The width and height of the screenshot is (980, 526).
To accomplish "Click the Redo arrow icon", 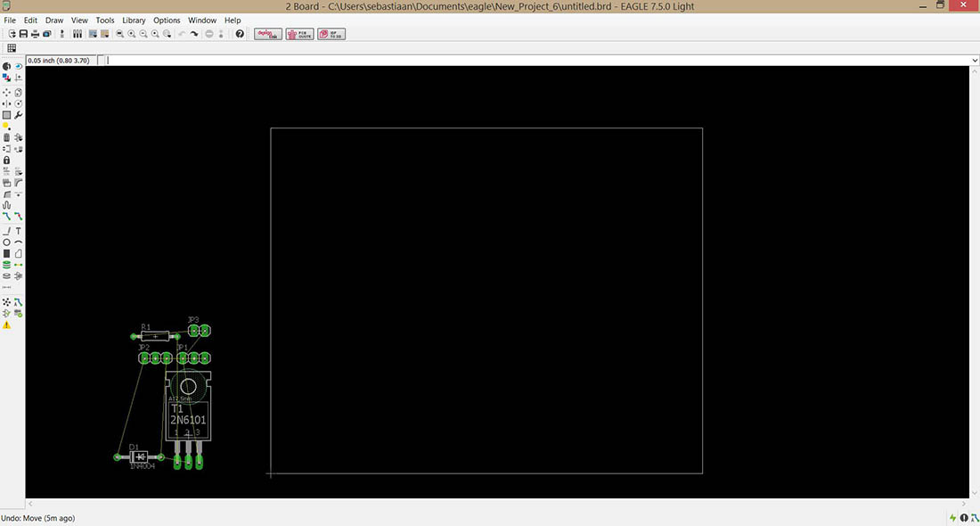I will coord(194,34).
